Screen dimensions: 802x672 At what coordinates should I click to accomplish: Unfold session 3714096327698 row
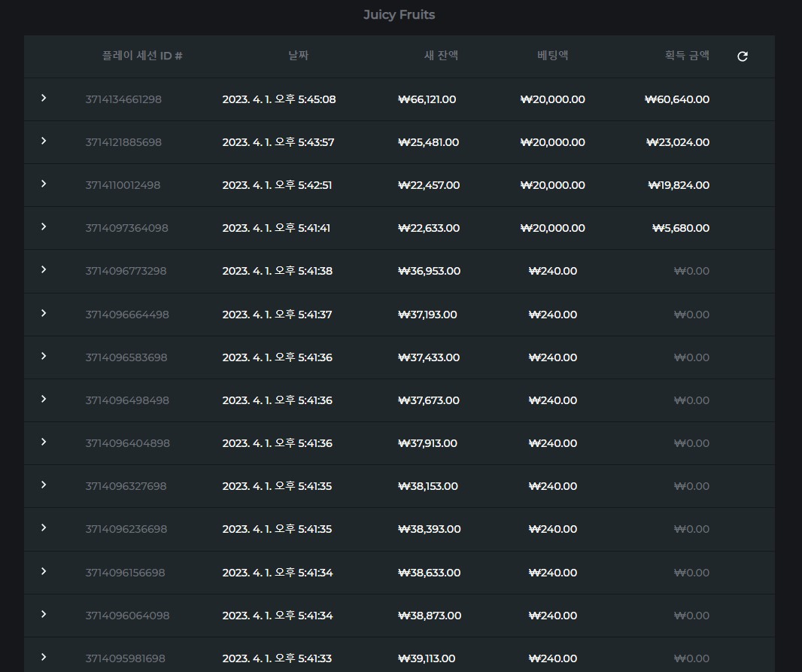[44, 485]
